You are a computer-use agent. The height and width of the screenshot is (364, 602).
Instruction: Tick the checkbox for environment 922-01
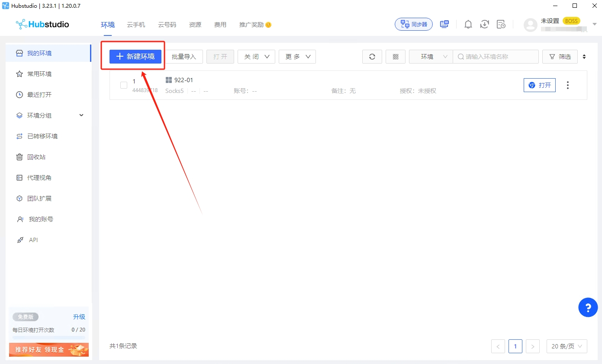pos(124,85)
